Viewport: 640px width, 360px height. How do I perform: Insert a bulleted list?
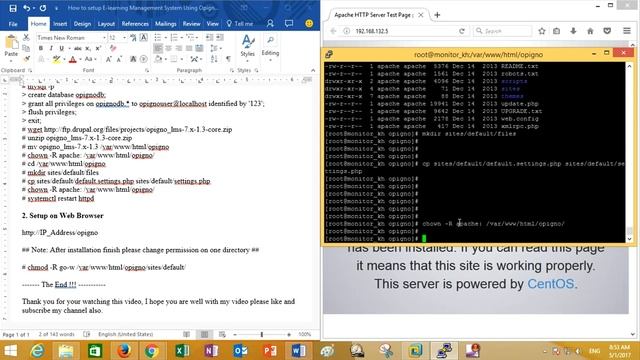(x=158, y=38)
